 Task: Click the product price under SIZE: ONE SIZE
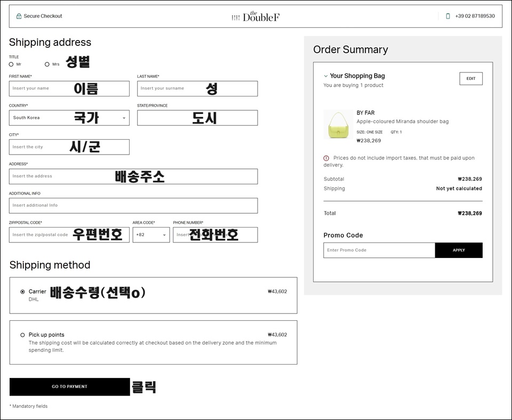pyautogui.click(x=369, y=141)
